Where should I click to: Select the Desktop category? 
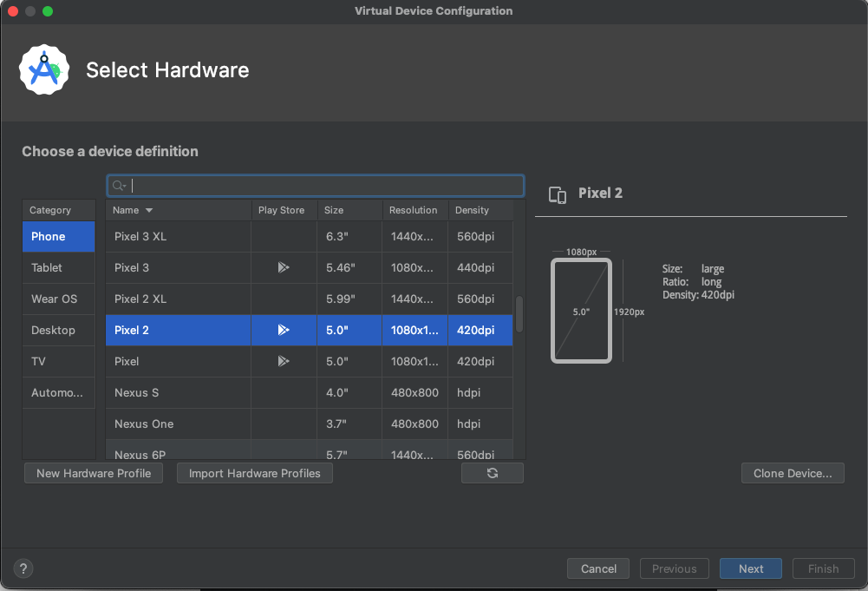pos(59,330)
